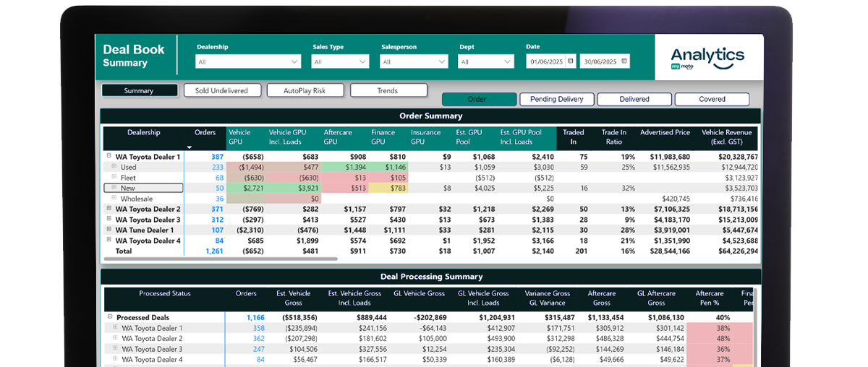
Task: Expand the Fleet row in Order Summary
Action: click(114, 177)
